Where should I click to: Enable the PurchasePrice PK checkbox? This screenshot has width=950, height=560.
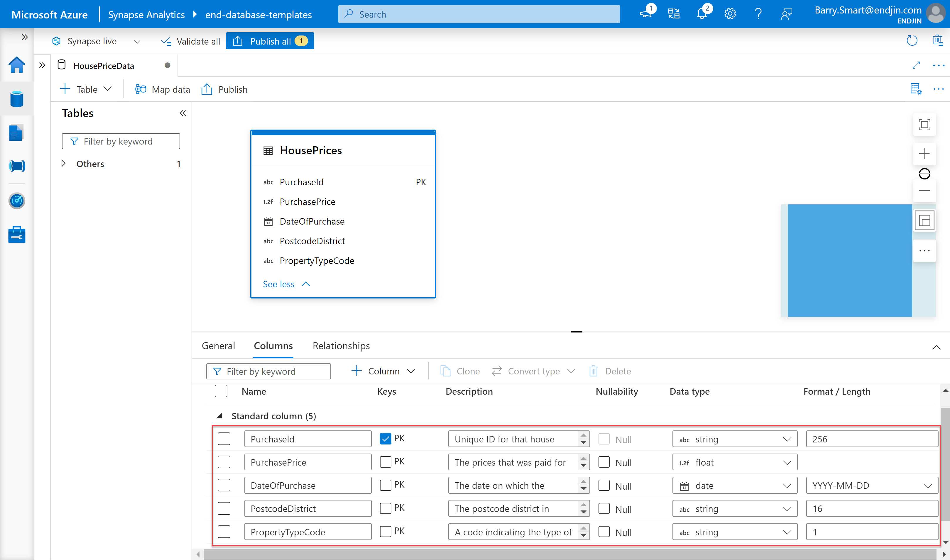click(x=385, y=462)
